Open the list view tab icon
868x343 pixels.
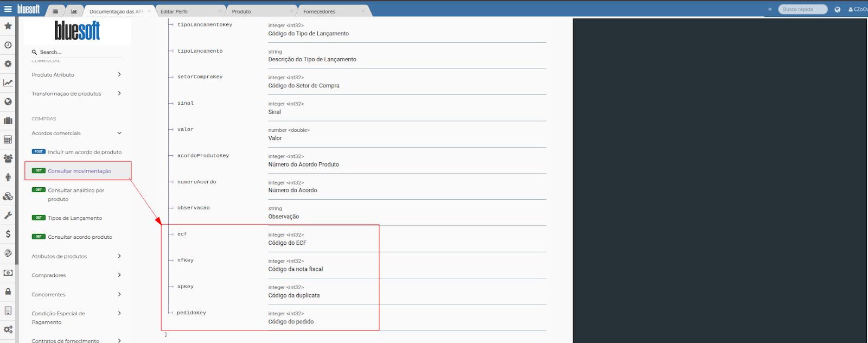tap(55, 11)
